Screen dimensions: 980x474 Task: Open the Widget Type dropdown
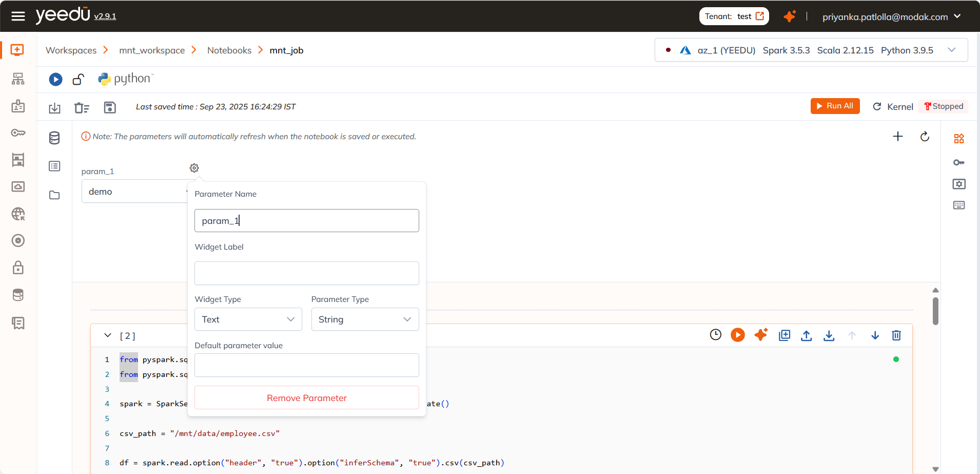point(248,319)
